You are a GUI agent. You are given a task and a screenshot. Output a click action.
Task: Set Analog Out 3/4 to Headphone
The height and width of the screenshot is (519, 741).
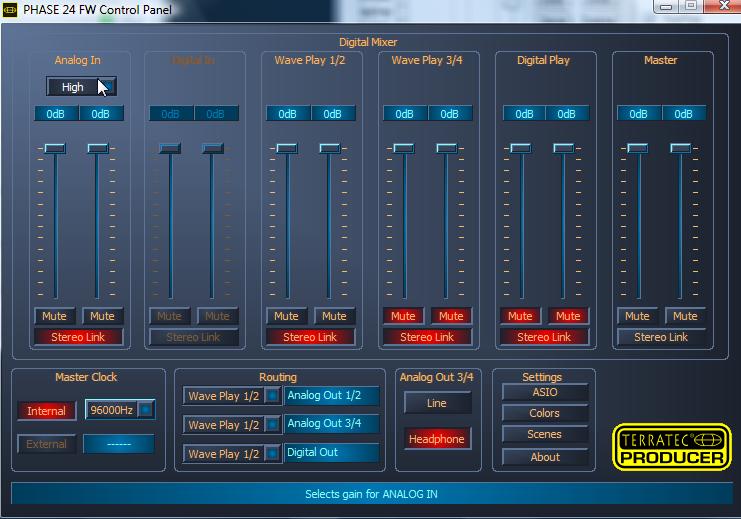tap(437, 439)
